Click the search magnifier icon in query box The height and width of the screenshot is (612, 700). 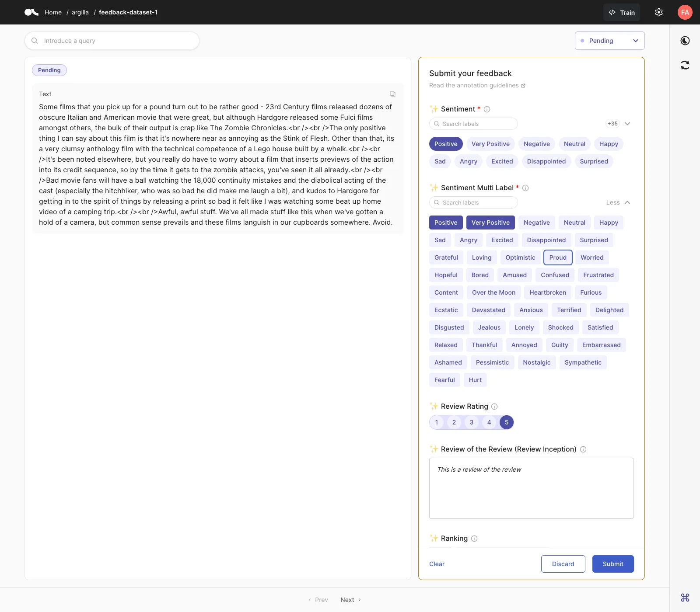35,41
